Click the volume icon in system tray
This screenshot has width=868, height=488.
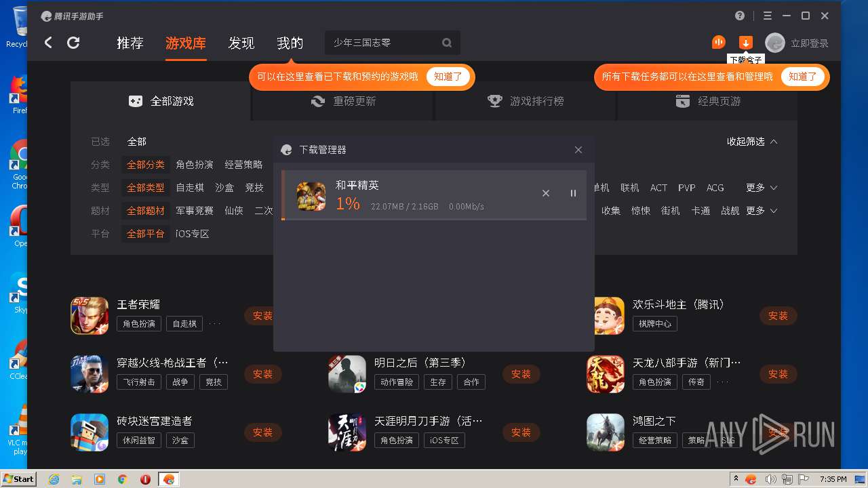point(770,479)
